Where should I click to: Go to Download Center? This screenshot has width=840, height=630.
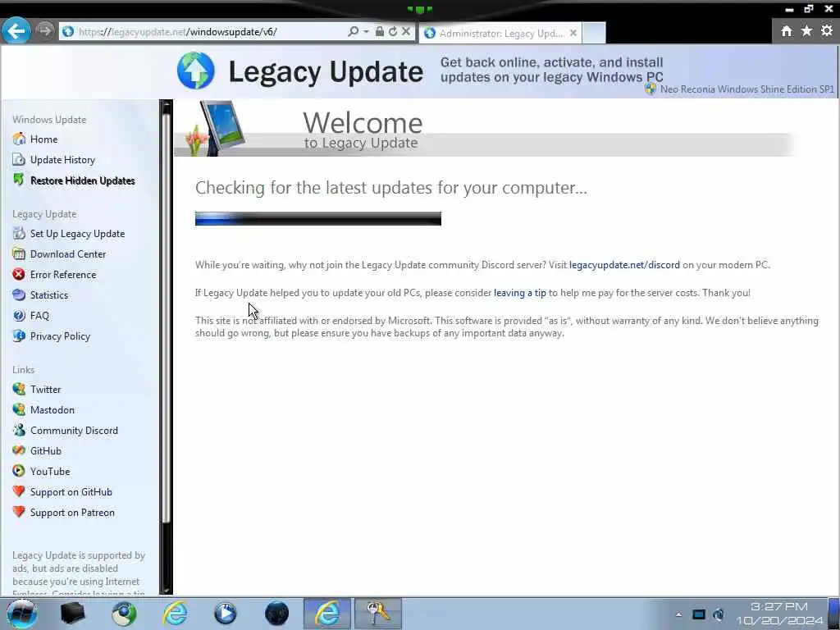pyautogui.click(x=68, y=254)
